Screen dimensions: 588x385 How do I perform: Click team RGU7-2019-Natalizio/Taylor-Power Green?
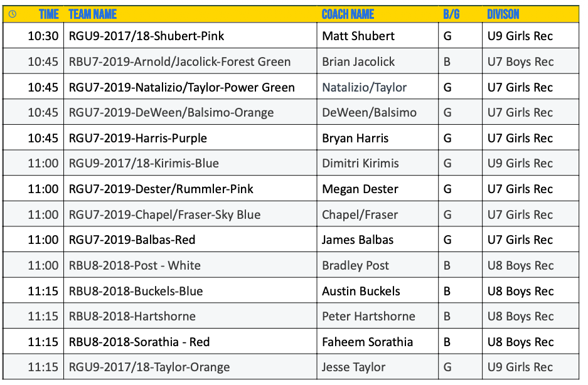pos(181,88)
